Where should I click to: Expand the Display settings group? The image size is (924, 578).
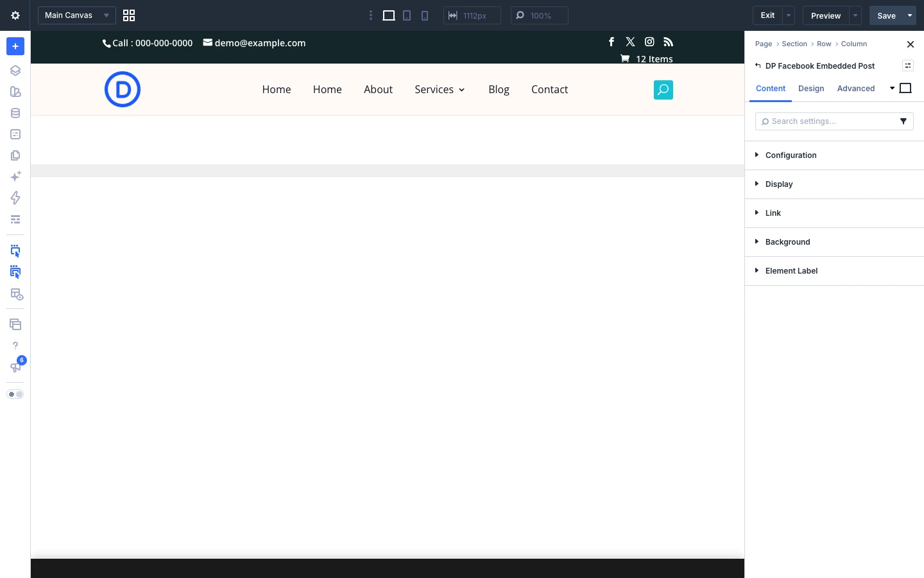[834, 184]
